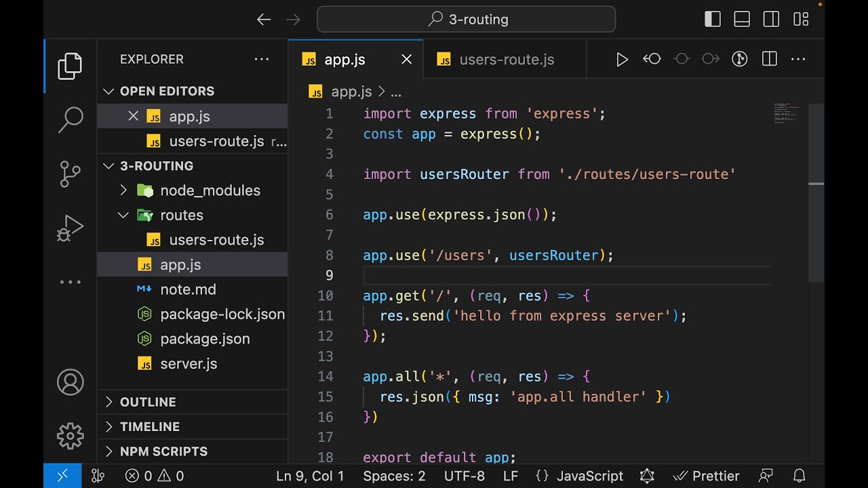Toggle bottom panel visibility
This screenshot has width=868, height=488.
tap(742, 20)
